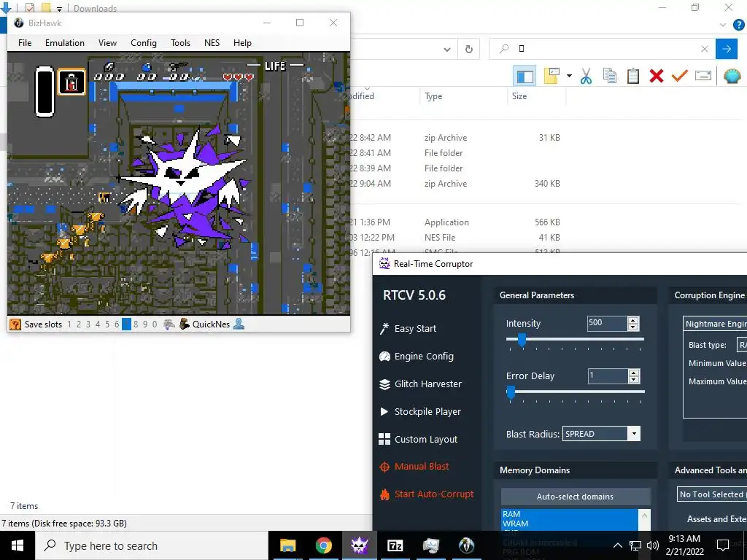Click the Rename box icon in Explorer toolbar
The height and width of the screenshot is (560, 747).
703,75
